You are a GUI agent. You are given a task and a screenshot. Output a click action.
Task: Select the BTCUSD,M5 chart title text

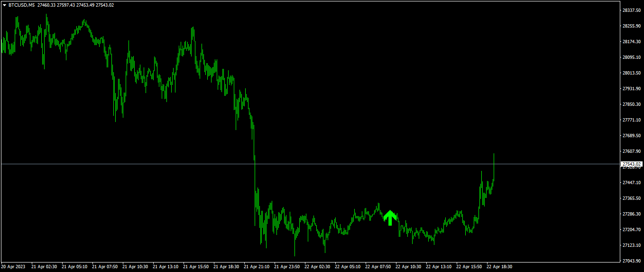(21, 5)
